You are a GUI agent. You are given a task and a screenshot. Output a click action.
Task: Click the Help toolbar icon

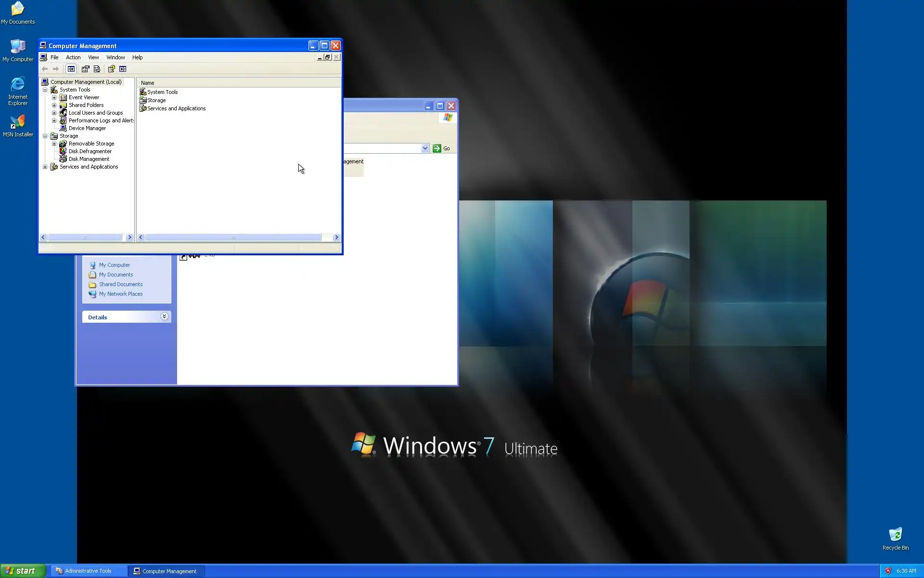[x=111, y=69]
